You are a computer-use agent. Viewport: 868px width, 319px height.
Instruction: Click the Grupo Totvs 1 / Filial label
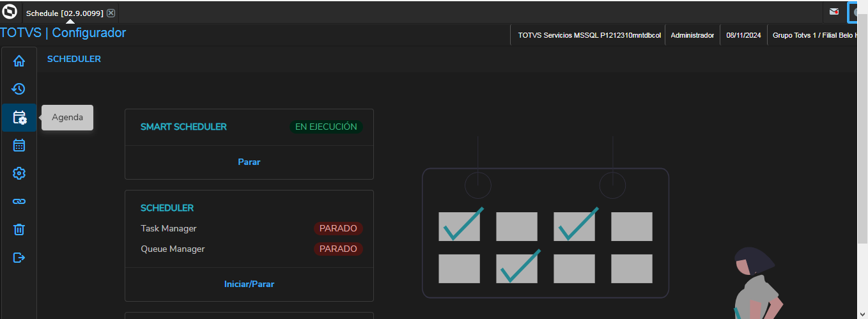click(814, 35)
